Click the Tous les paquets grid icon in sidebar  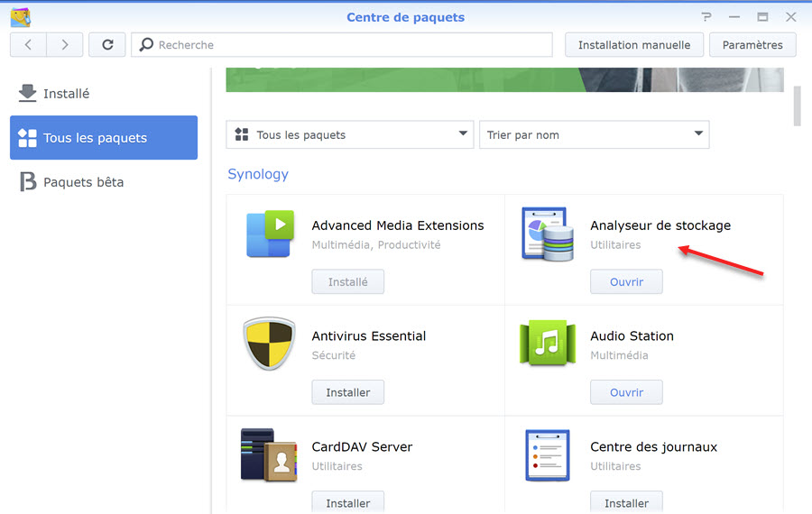[27, 138]
